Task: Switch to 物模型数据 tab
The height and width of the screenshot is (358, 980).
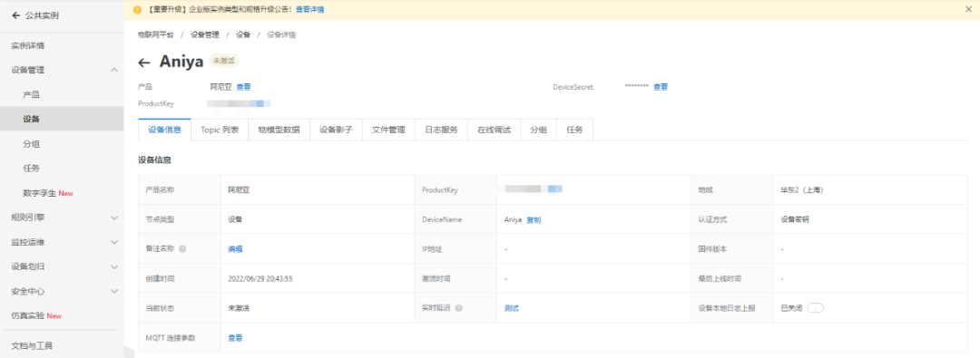Action: click(x=279, y=130)
